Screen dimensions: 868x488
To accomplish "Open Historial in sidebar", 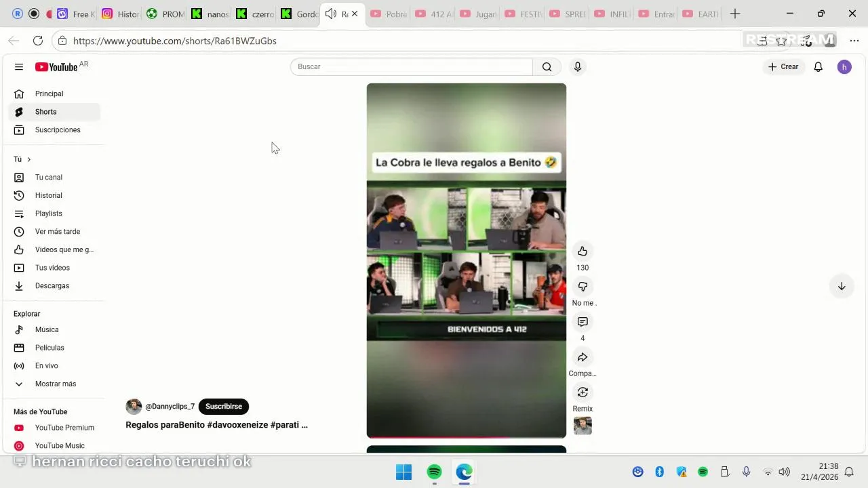I will 54,195.
